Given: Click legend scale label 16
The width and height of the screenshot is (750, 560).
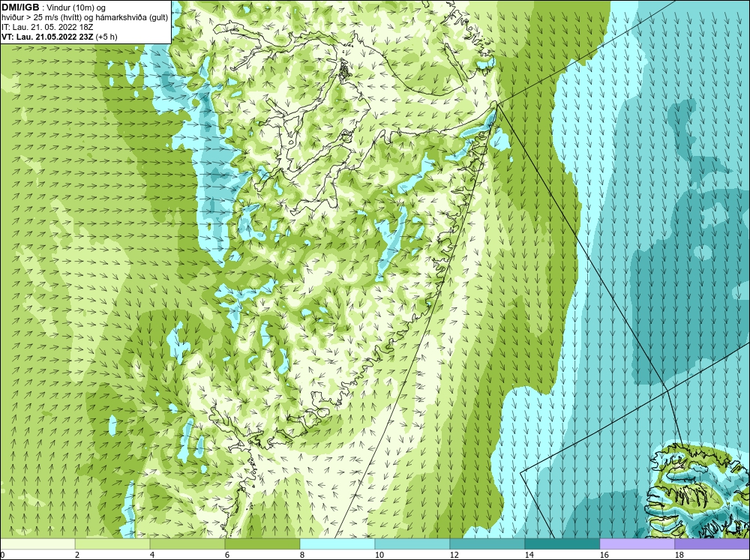Looking at the screenshot, I should [x=604, y=555].
